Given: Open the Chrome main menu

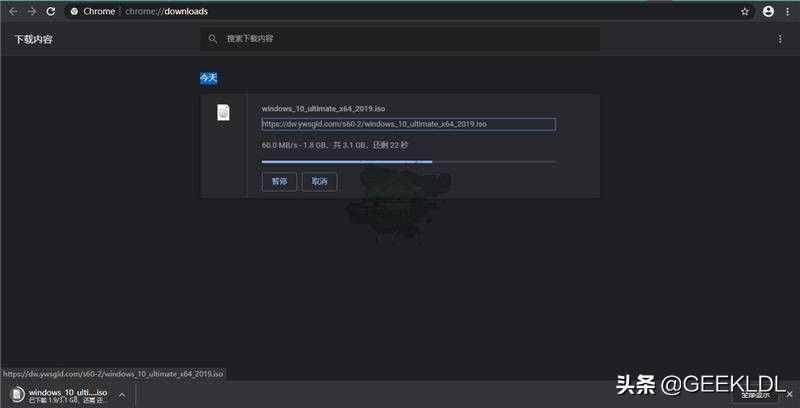Looking at the screenshot, I should point(788,11).
